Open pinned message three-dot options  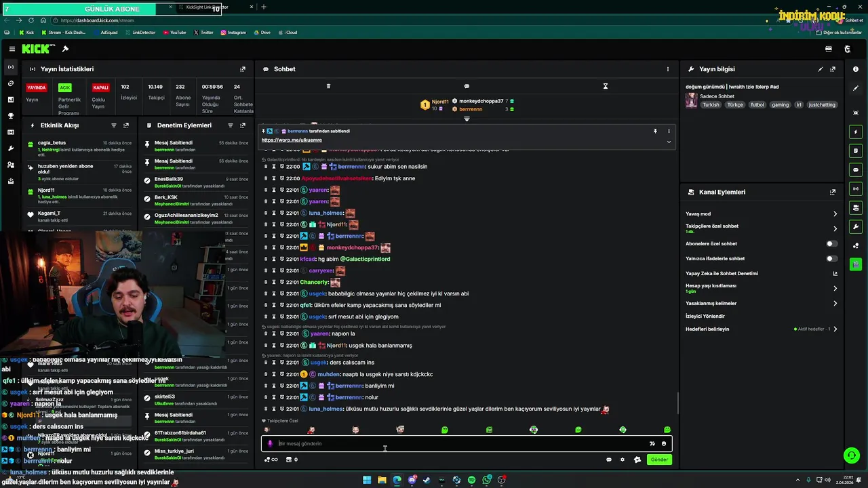(x=669, y=131)
